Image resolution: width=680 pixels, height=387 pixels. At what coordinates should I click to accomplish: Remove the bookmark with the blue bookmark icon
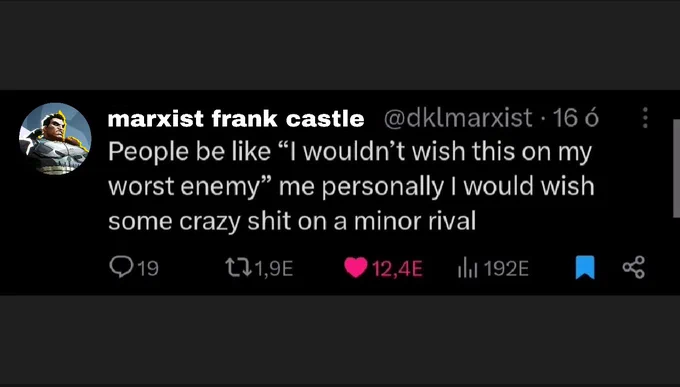[585, 268]
